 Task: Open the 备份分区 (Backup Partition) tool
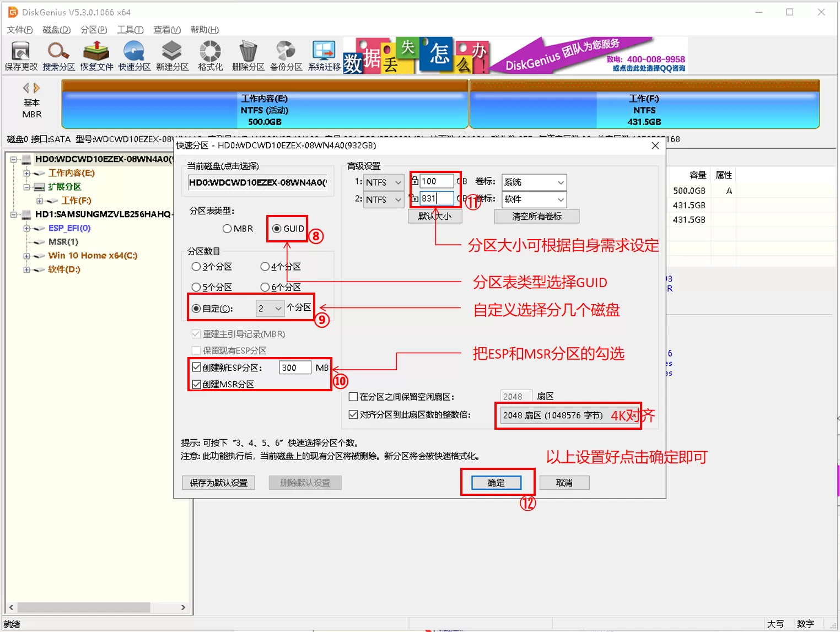point(285,55)
